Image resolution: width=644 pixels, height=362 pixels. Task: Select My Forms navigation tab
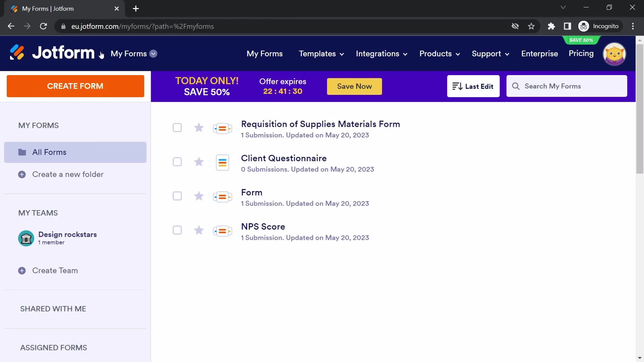pyautogui.click(x=265, y=54)
